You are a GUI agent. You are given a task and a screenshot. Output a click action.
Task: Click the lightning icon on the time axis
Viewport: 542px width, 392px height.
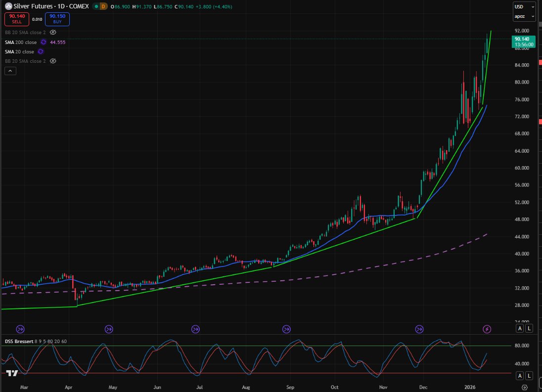pyautogui.click(x=486, y=328)
